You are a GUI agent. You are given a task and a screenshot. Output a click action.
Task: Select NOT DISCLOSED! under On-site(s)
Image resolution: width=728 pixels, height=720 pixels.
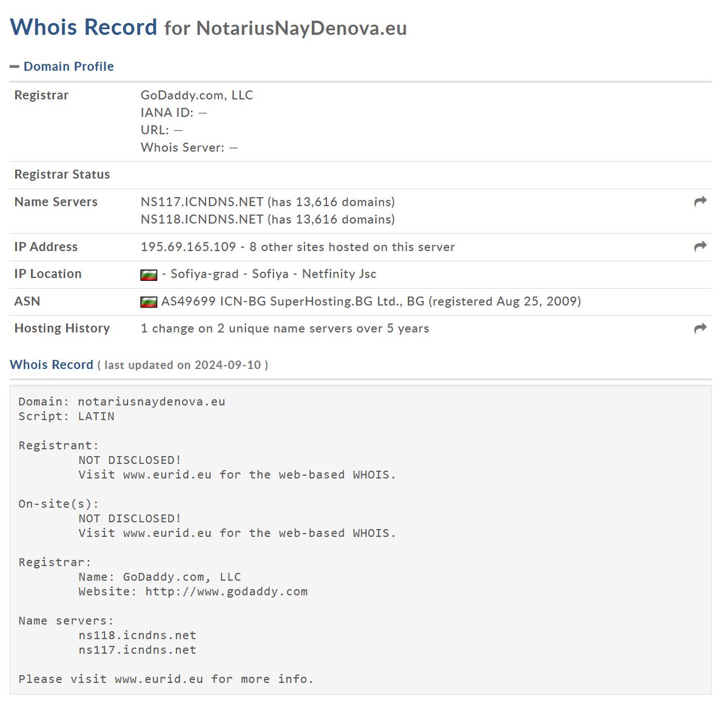[130, 518]
